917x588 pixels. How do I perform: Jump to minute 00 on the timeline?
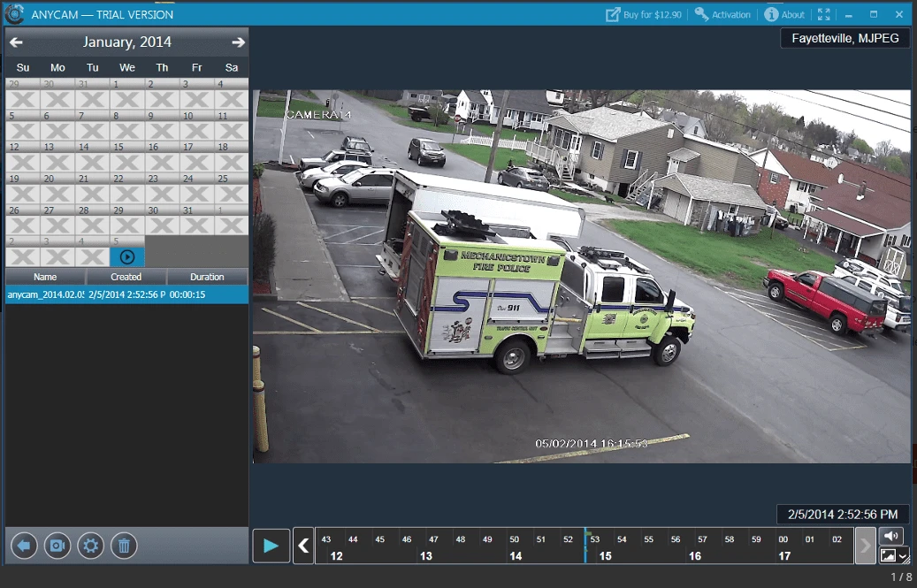click(x=783, y=538)
